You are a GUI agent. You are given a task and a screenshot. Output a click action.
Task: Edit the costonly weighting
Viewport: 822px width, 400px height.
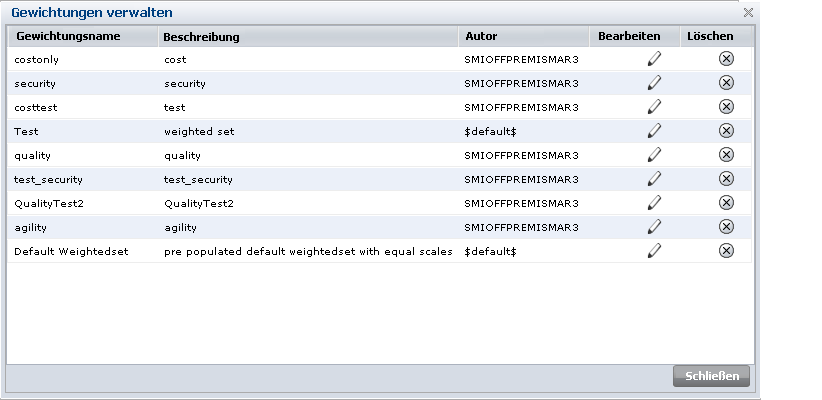point(654,59)
